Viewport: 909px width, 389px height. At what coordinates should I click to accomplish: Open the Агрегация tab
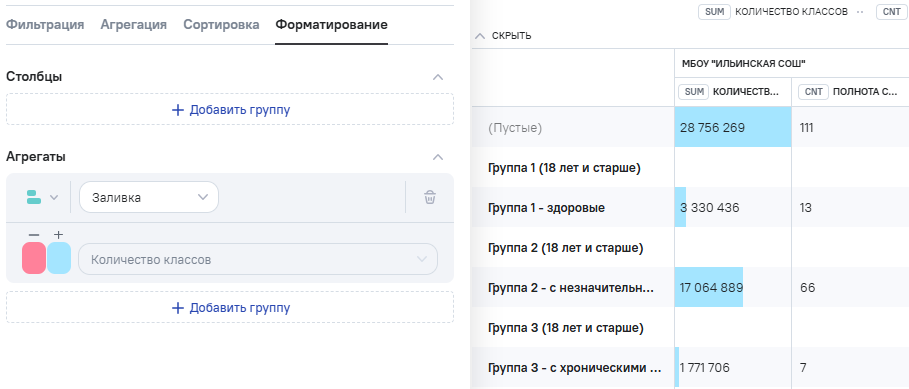(x=133, y=25)
